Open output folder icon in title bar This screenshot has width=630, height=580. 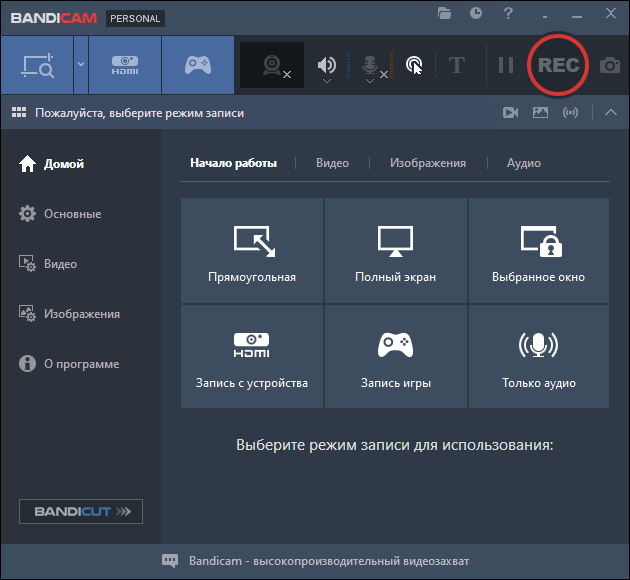coord(444,14)
